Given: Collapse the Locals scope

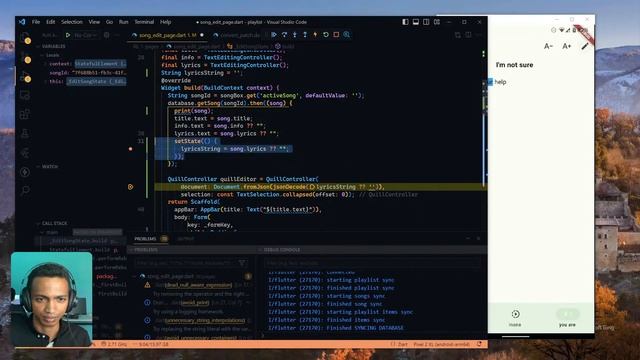Looking at the screenshot, I should 52,55.
